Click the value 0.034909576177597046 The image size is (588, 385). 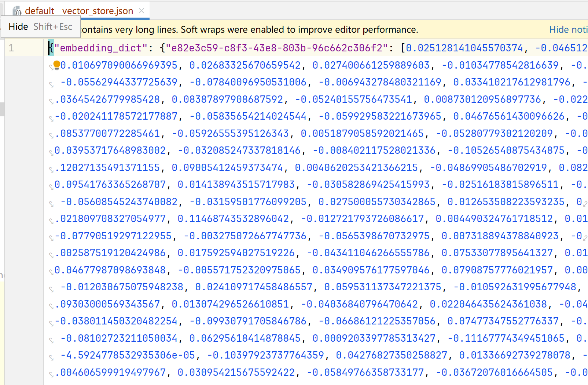click(x=371, y=270)
